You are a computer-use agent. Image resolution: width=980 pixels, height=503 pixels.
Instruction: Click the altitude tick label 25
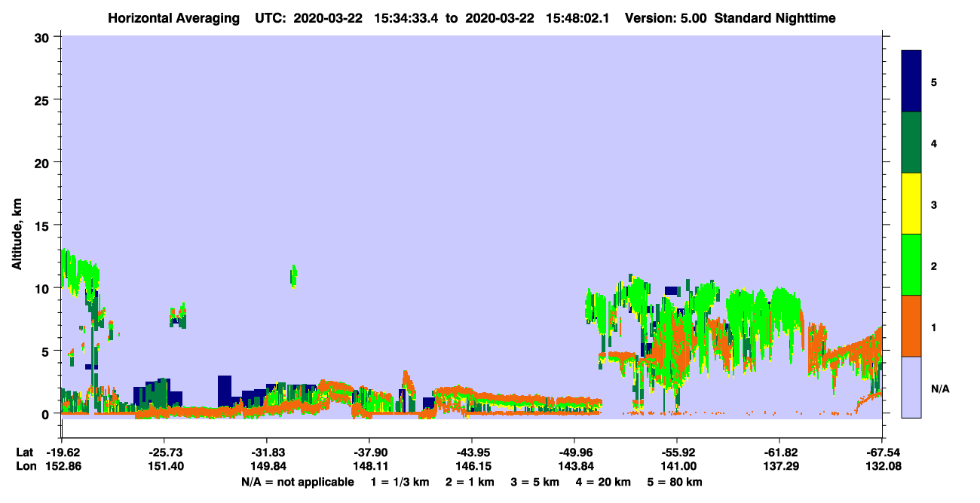(x=44, y=100)
